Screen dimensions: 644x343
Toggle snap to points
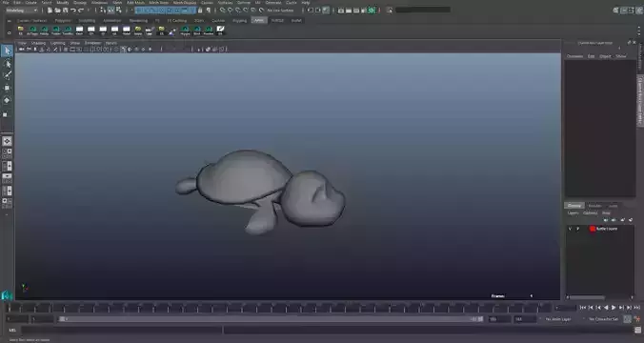pyautogui.click(x=238, y=10)
